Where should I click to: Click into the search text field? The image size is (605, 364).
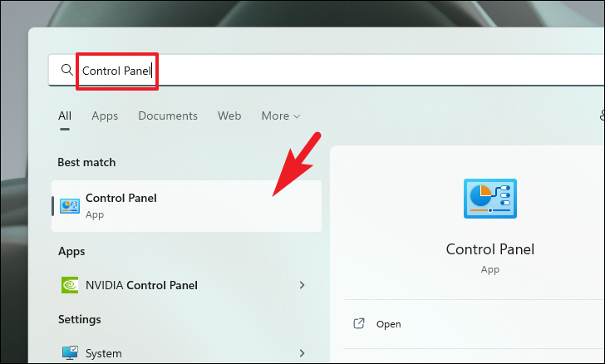[326, 71]
